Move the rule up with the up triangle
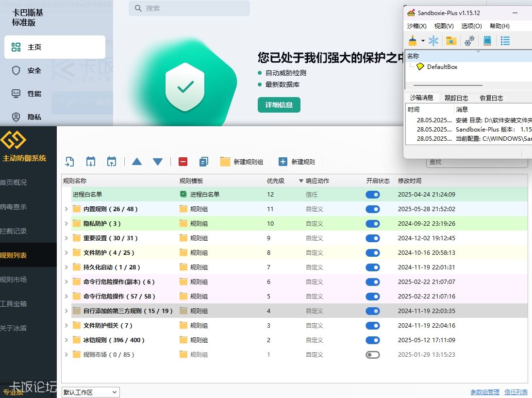 click(137, 162)
